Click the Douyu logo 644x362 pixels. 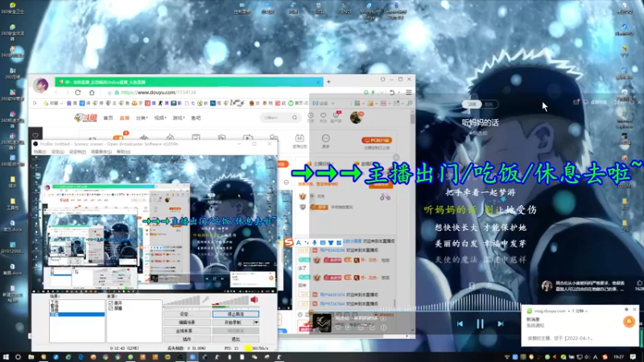point(86,117)
